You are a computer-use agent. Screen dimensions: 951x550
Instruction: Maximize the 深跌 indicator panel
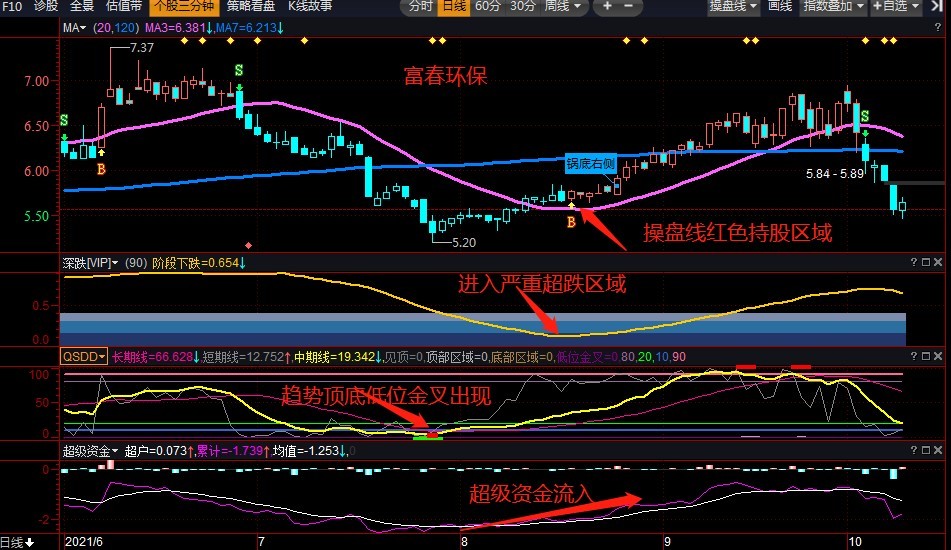(927, 262)
